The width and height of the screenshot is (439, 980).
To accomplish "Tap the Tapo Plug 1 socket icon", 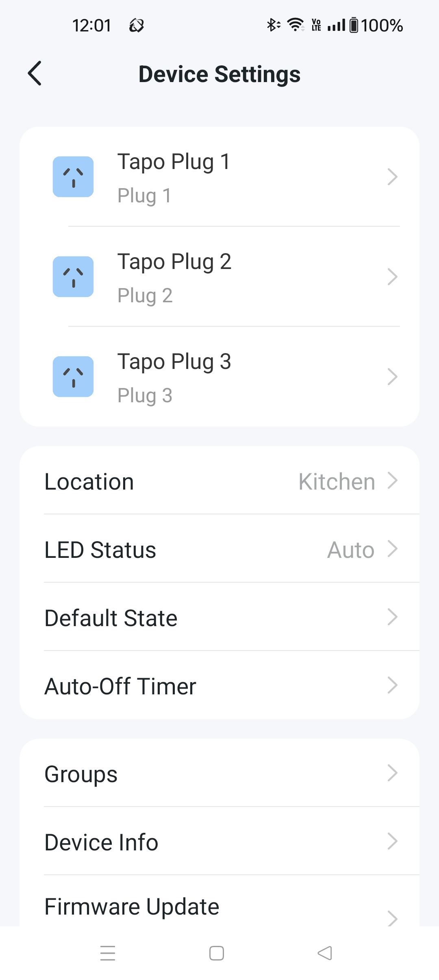I will click(x=73, y=177).
